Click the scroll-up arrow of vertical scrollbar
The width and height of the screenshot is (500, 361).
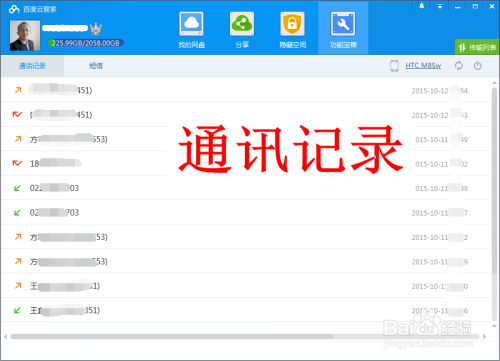[494, 82]
